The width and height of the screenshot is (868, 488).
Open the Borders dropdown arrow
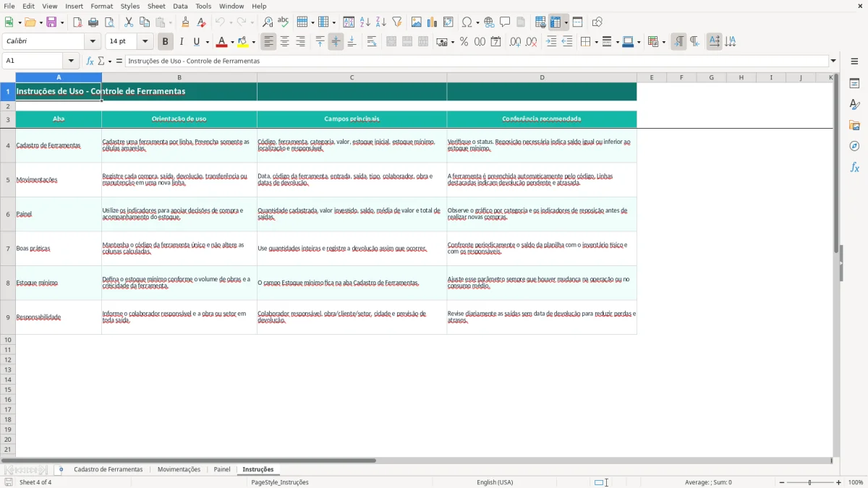click(x=595, y=42)
